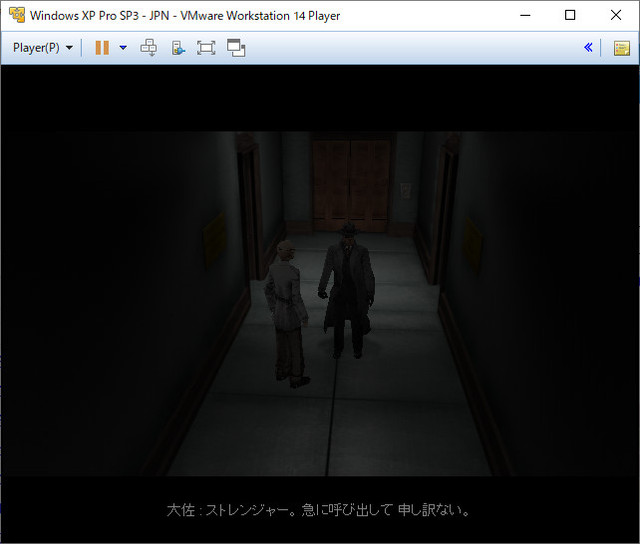
Task: Send Ctrl+Alt+Del to the guest
Action: coord(149,48)
